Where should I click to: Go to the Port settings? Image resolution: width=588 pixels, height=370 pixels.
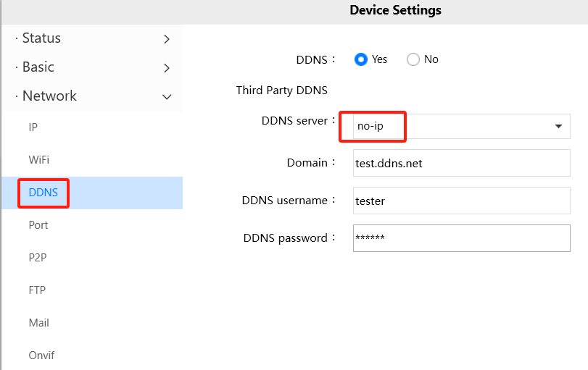point(38,225)
